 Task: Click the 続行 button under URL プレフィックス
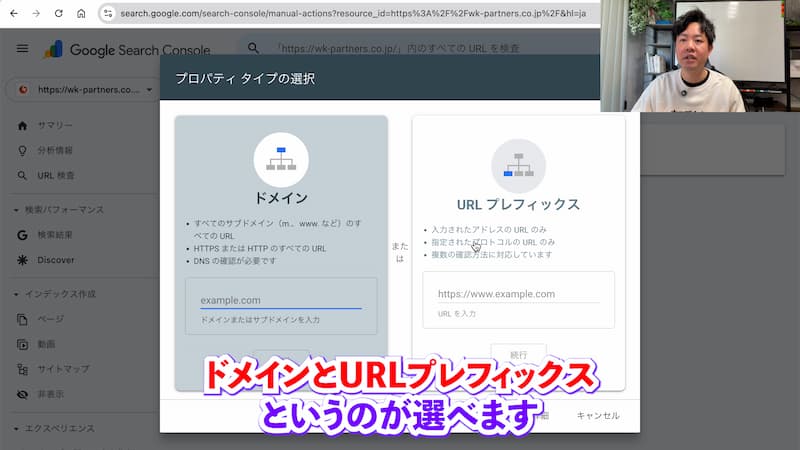click(518, 354)
